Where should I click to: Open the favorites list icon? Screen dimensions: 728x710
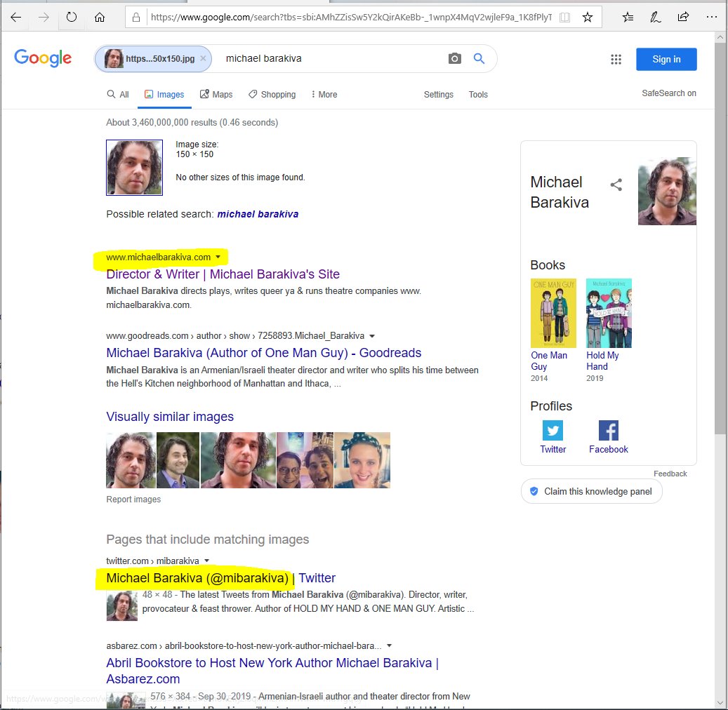[x=628, y=18]
